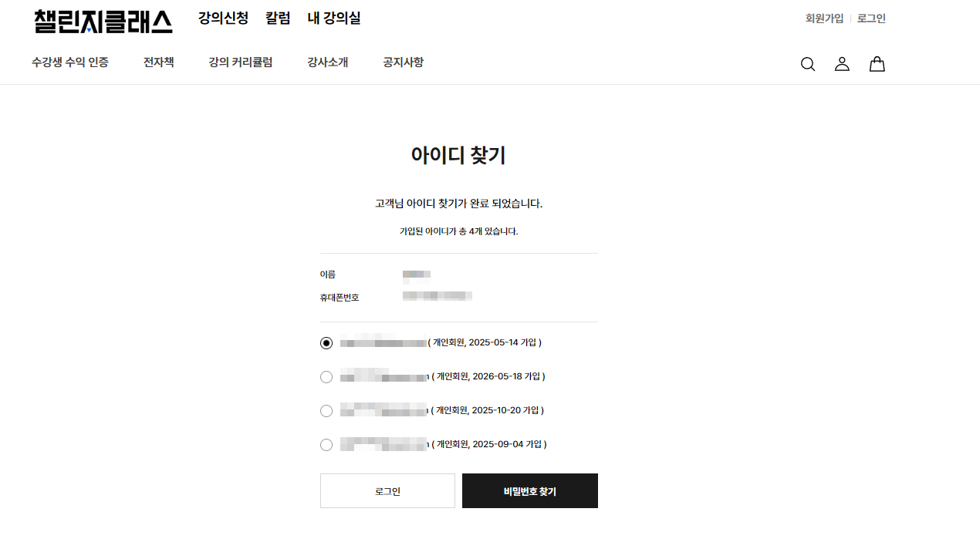
Task: Click 로그인 link in top corner
Action: [x=872, y=19]
